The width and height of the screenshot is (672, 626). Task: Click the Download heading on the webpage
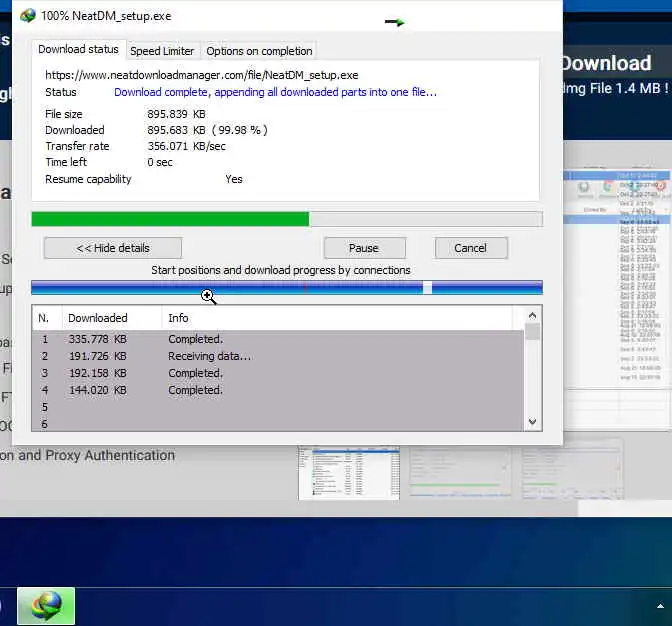tap(606, 63)
